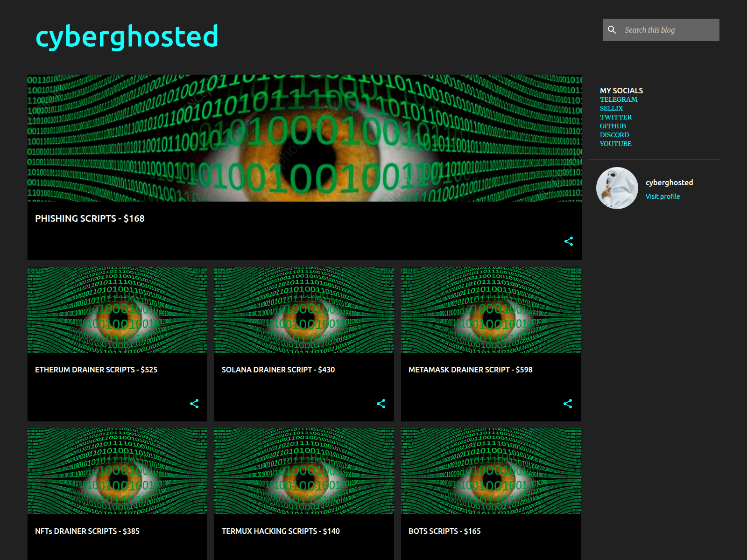The height and width of the screenshot is (560, 747).
Task: Click the MY SOCIALS heading
Action: [x=621, y=91]
